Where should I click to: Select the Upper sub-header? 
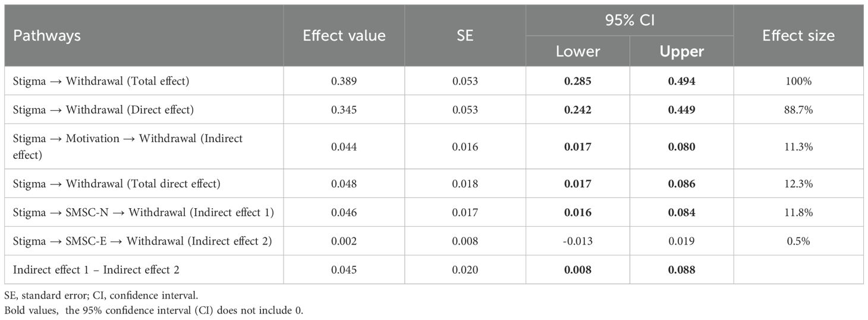[x=681, y=52]
